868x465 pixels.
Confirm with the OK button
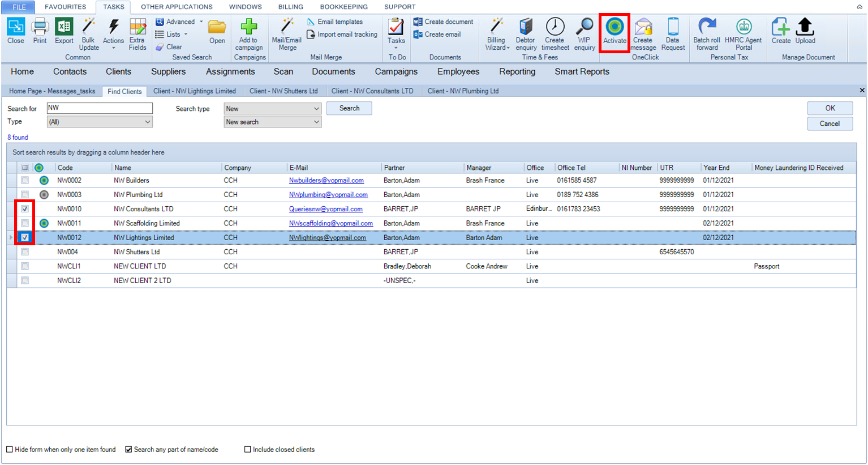830,108
